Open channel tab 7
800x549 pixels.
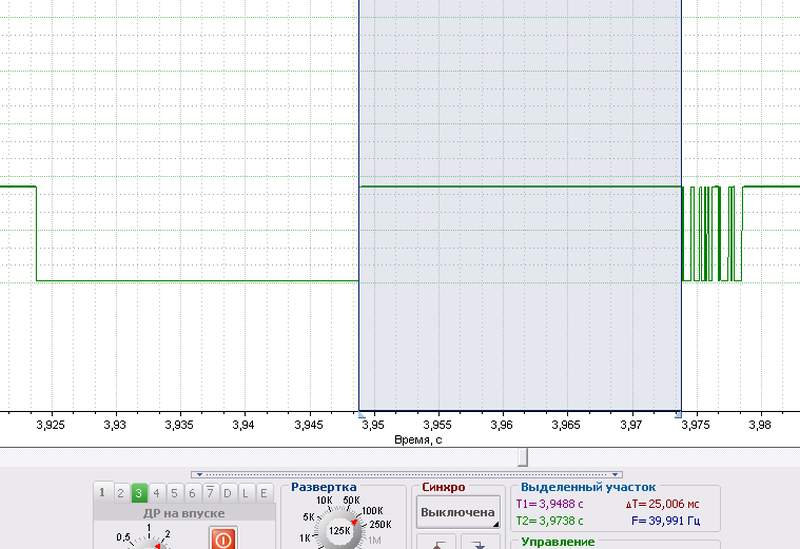coord(210,492)
